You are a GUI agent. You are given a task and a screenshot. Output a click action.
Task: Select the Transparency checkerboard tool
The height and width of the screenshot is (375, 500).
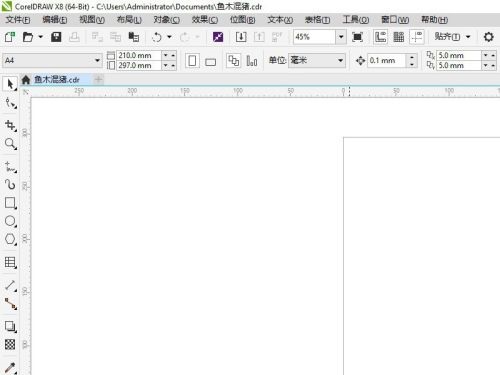(x=10, y=344)
